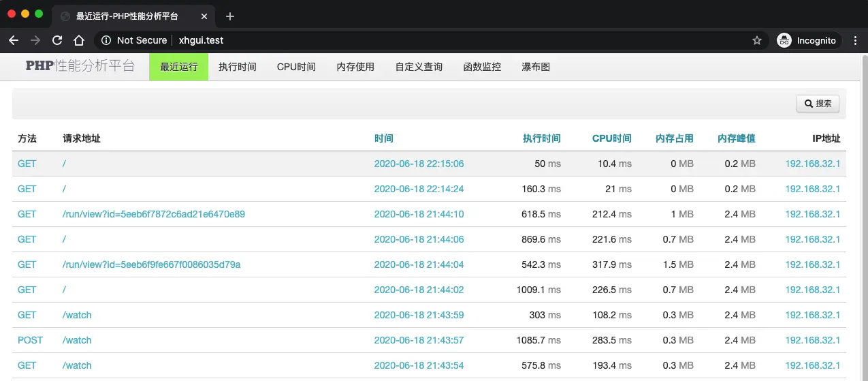Image resolution: width=868 pixels, height=381 pixels.
Task: Open run dated 2020-06-18 21:44:04
Action: click(x=419, y=264)
